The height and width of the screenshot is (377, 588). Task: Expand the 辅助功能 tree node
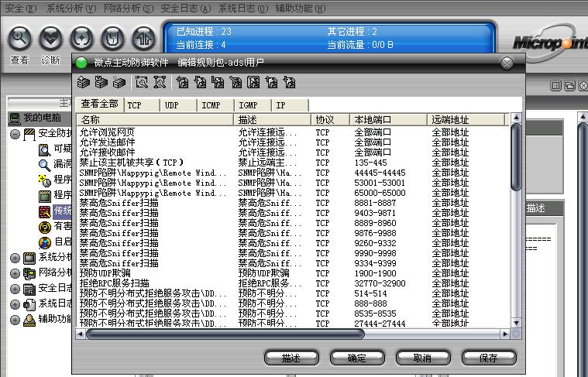coord(15,320)
